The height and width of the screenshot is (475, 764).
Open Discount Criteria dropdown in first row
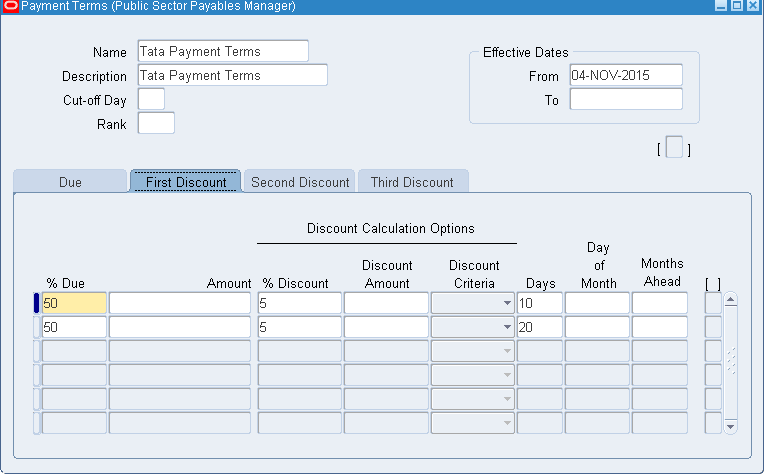pos(506,303)
